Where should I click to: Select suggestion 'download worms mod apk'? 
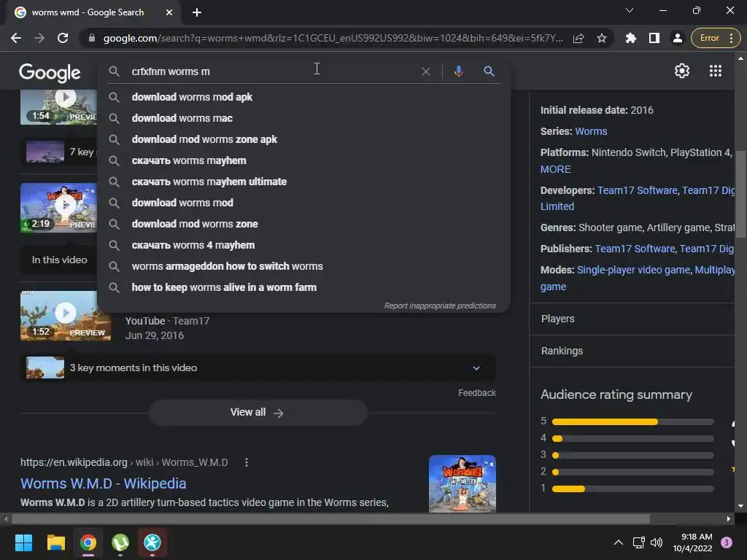(303, 97)
